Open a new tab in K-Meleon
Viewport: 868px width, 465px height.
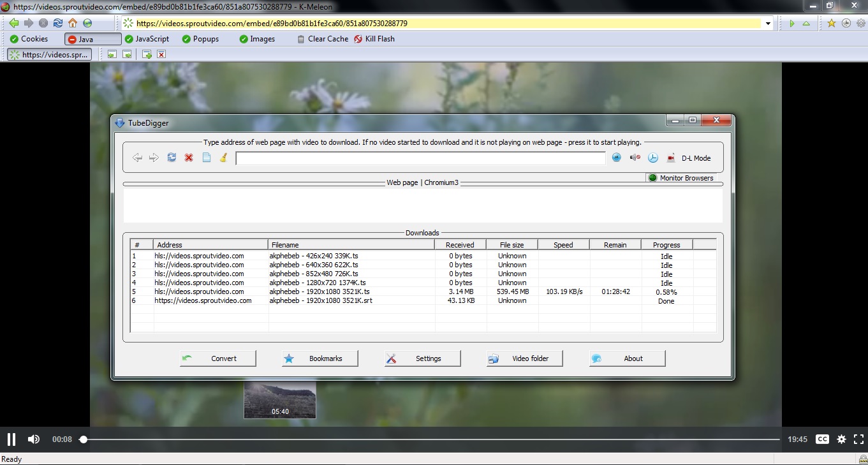tap(147, 55)
